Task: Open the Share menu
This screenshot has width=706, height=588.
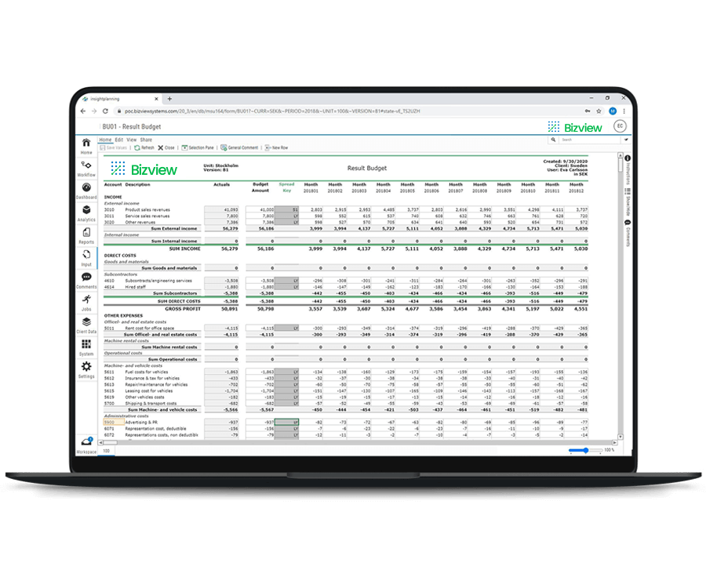Action: click(144, 139)
